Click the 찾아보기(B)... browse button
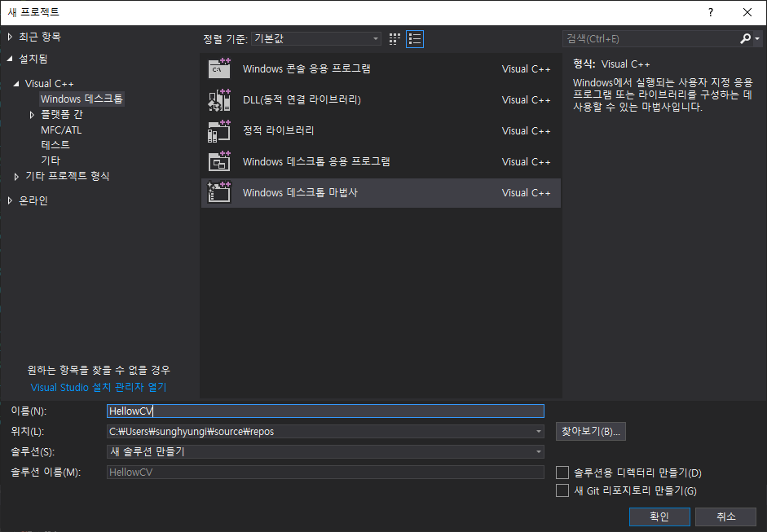The width and height of the screenshot is (767, 532). [590, 431]
